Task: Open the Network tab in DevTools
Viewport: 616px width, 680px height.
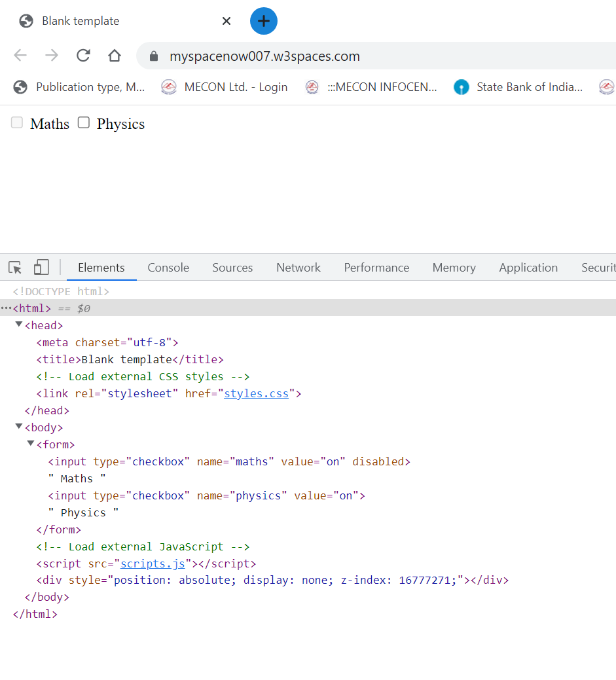Action: pyautogui.click(x=299, y=268)
